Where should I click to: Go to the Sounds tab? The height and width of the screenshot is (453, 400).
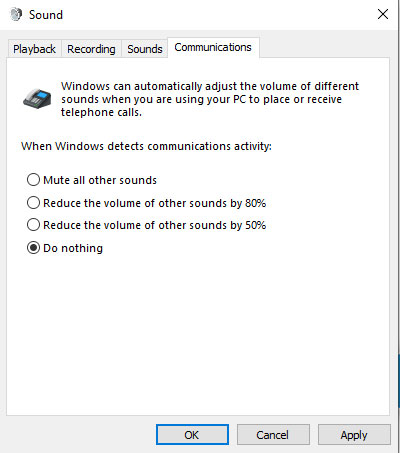coord(145,49)
